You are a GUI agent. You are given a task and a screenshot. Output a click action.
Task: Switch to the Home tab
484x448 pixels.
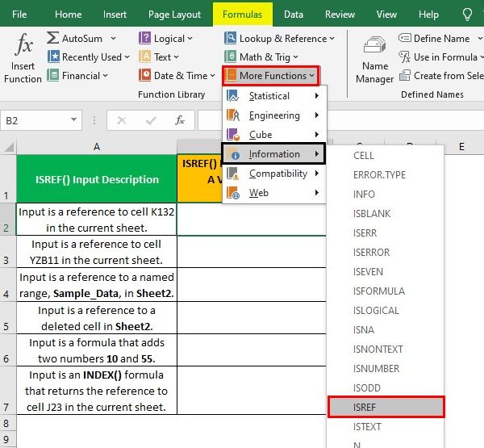click(x=69, y=15)
